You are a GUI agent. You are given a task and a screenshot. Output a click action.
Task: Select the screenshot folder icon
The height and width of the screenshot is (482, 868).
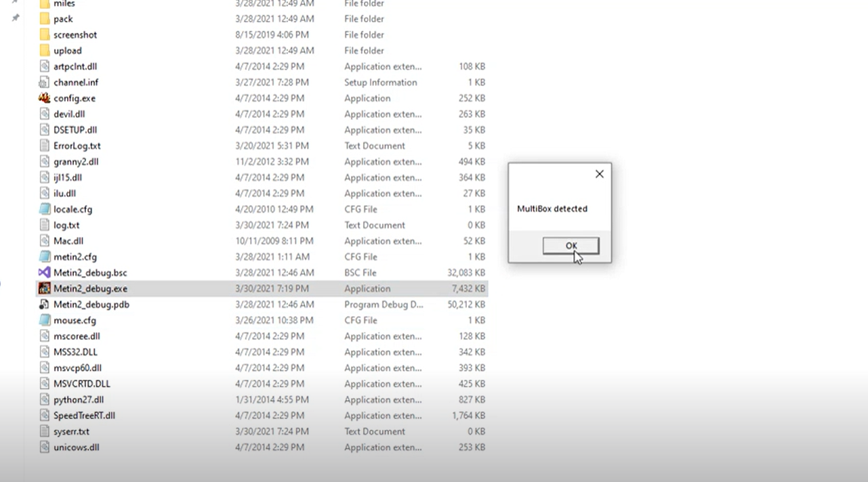click(45, 35)
